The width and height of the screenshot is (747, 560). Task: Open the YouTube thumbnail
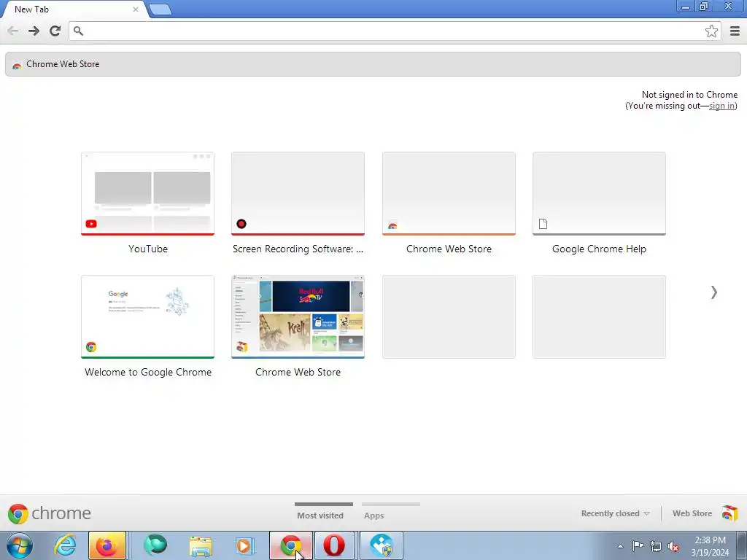[147, 194]
